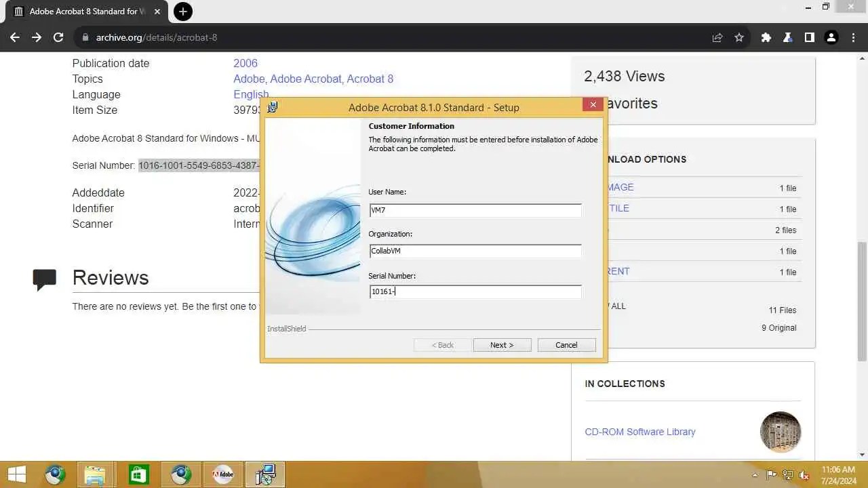Click the 11 Files count
868x488 pixels.
click(x=783, y=310)
